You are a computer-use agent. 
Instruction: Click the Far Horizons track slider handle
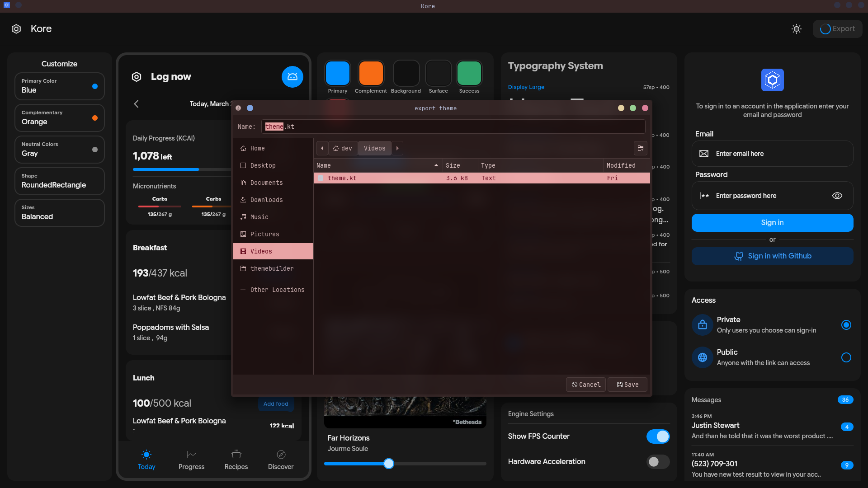tap(389, 463)
